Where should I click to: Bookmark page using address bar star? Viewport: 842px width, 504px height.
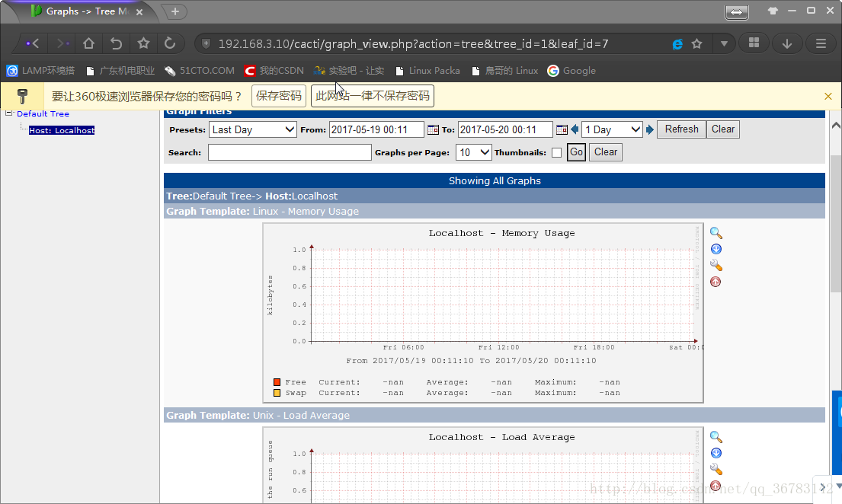697,44
